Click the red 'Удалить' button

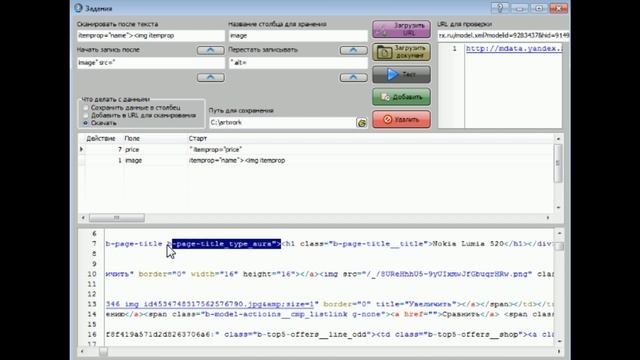tap(401, 119)
